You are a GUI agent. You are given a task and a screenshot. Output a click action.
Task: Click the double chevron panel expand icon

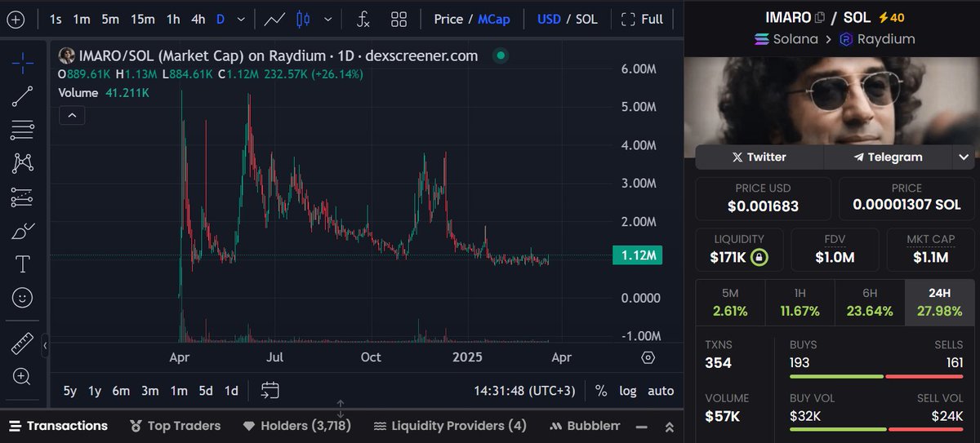coord(669,427)
